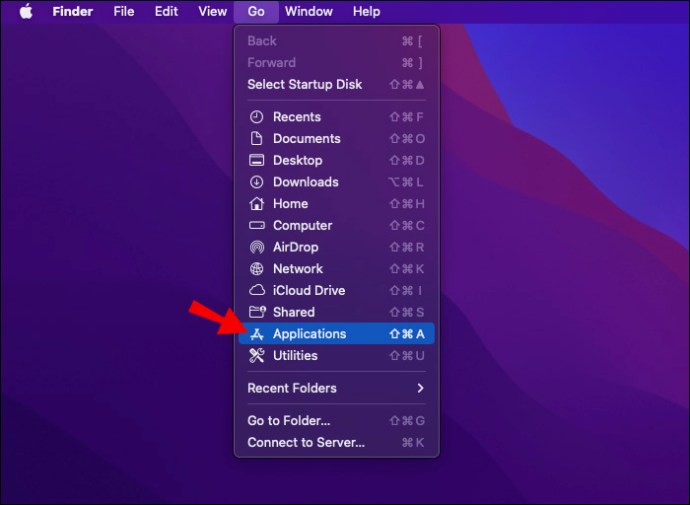This screenshot has width=690, height=505.
Task: Click the Home house icon
Action: [257, 203]
